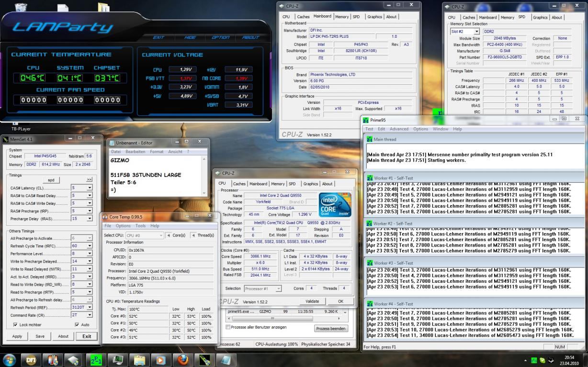Click inside the Editor text area
Viewport: 588px width, 367px height.
click(155, 176)
